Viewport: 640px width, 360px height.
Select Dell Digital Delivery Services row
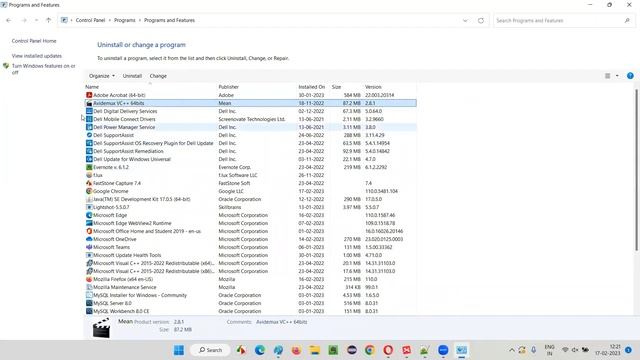pyautogui.click(x=250, y=111)
